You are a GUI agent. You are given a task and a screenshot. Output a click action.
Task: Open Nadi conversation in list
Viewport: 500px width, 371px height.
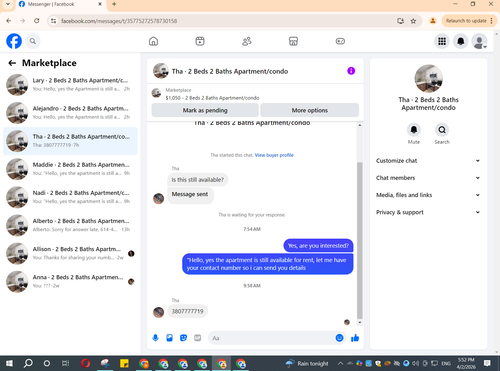(x=70, y=197)
